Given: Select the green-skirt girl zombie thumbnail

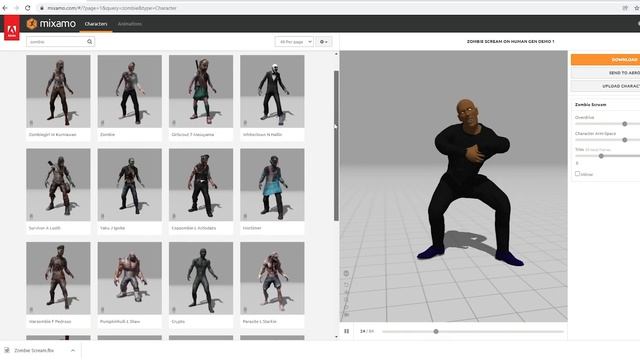Looking at the screenshot, I should click(x=201, y=91).
